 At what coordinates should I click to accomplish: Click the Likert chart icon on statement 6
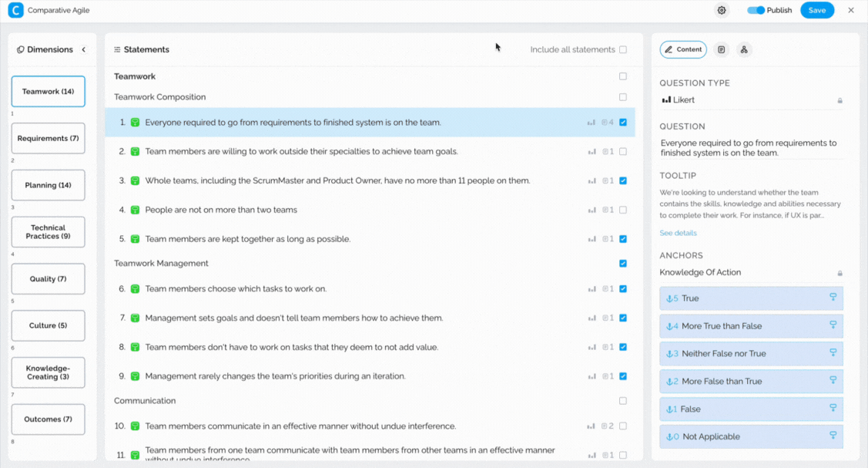click(592, 289)
